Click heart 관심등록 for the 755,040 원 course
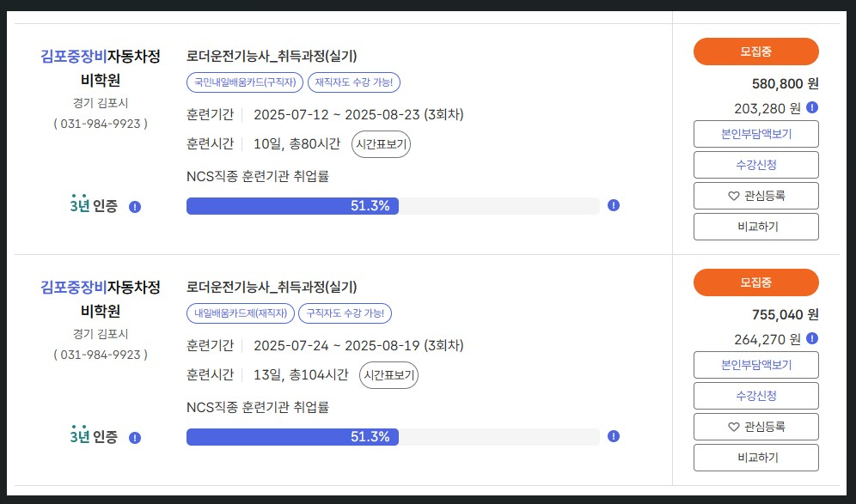 [756, 427]
